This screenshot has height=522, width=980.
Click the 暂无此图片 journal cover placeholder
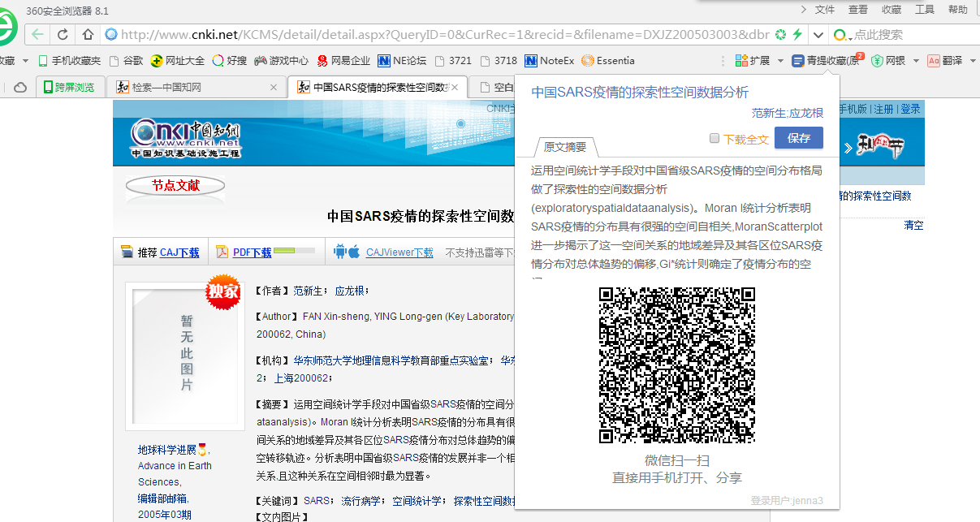coord(186,356)
